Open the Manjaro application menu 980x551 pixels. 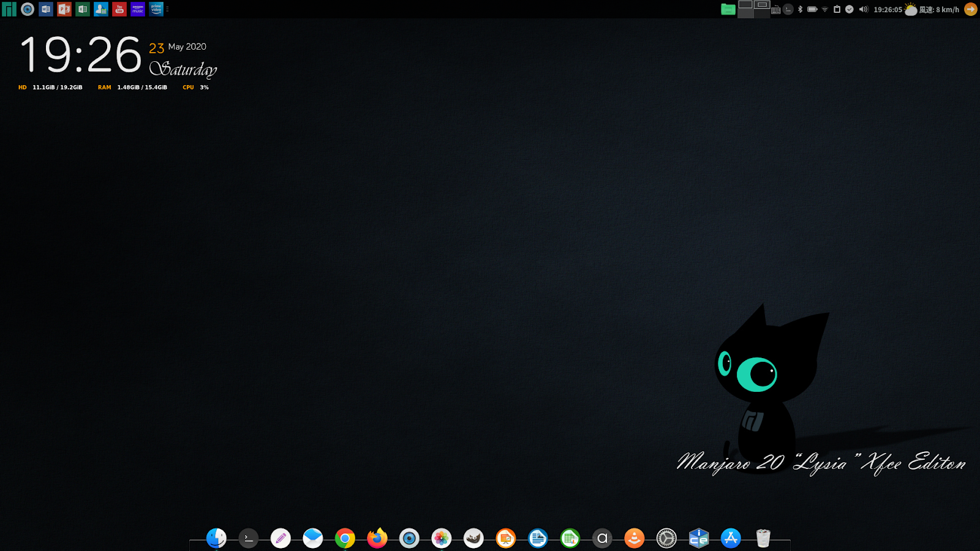click(9, 9)
